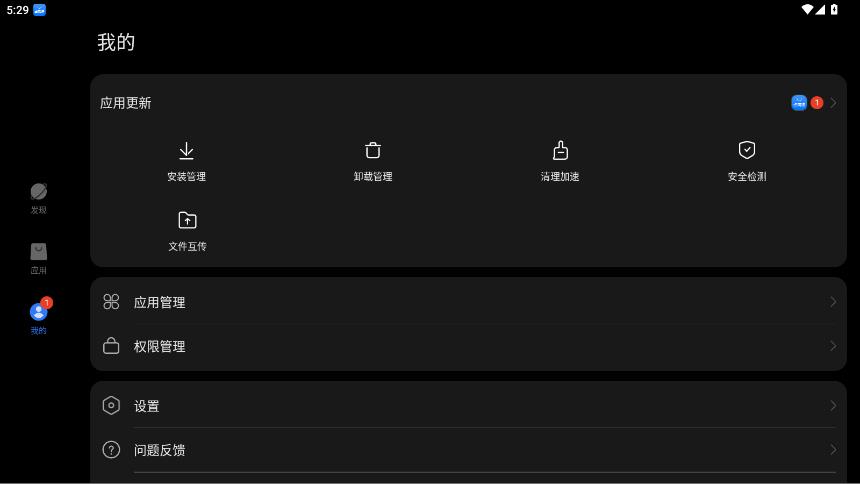
Task: Open the 应用更新 section title
Action: (126, 103)
